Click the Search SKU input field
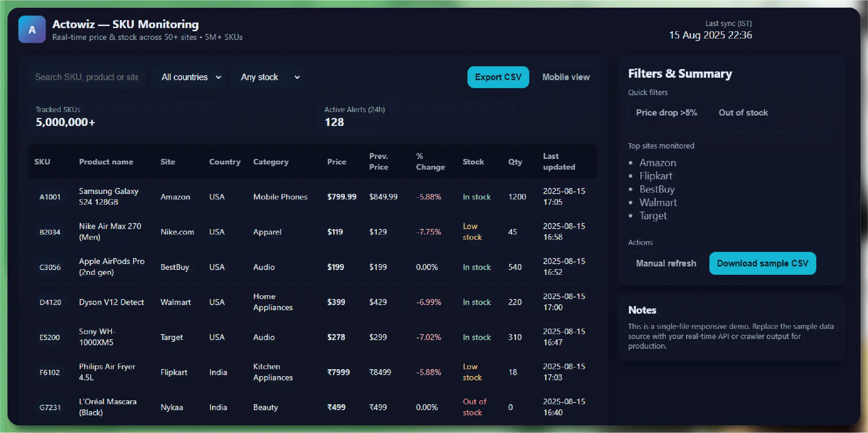The image size is (868, 433). point(87,77)
